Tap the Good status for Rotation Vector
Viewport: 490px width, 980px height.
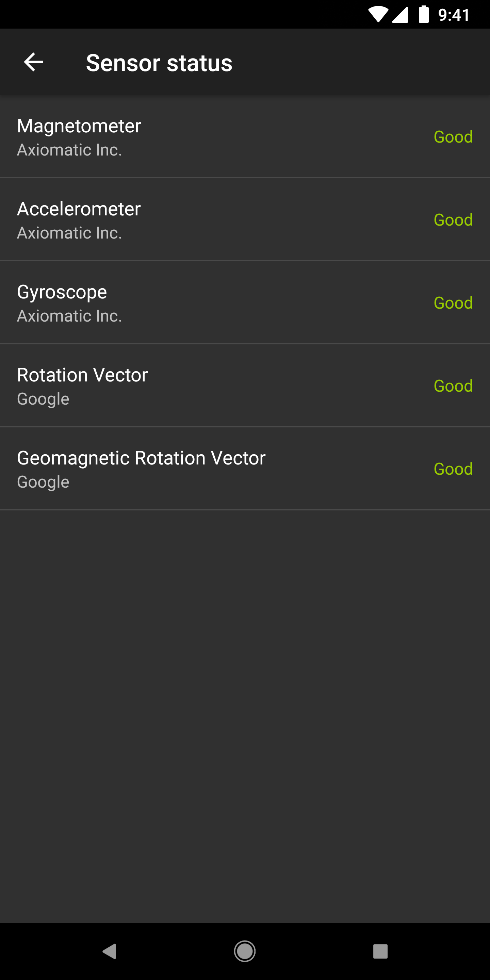tap(453, 386)
